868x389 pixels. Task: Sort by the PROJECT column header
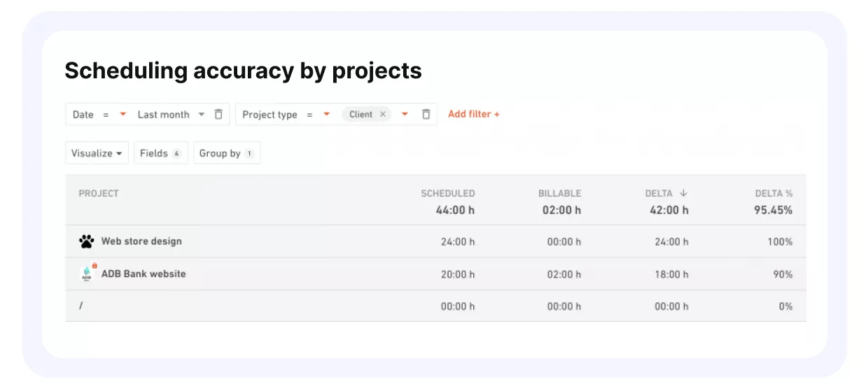[99, 193]
